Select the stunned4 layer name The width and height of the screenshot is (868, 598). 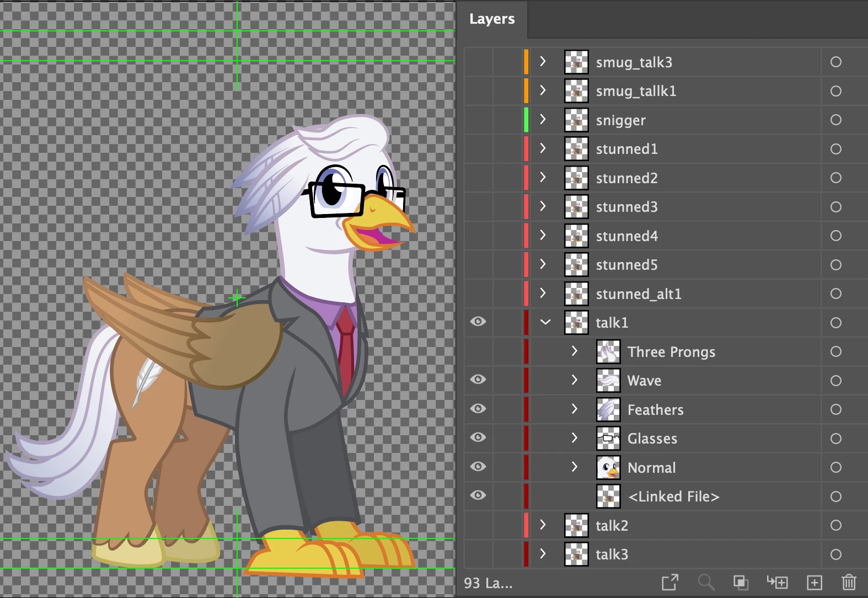coord(626,236)
